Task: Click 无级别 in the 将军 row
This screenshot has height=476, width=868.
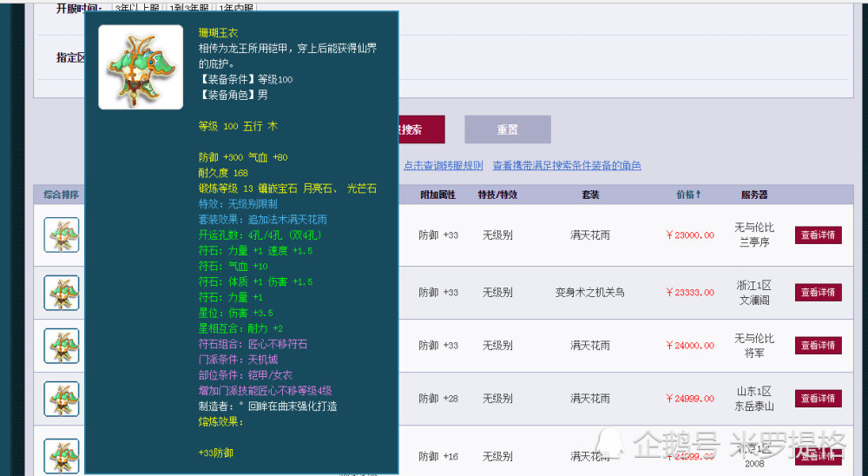Action: [x=497, y=345]
